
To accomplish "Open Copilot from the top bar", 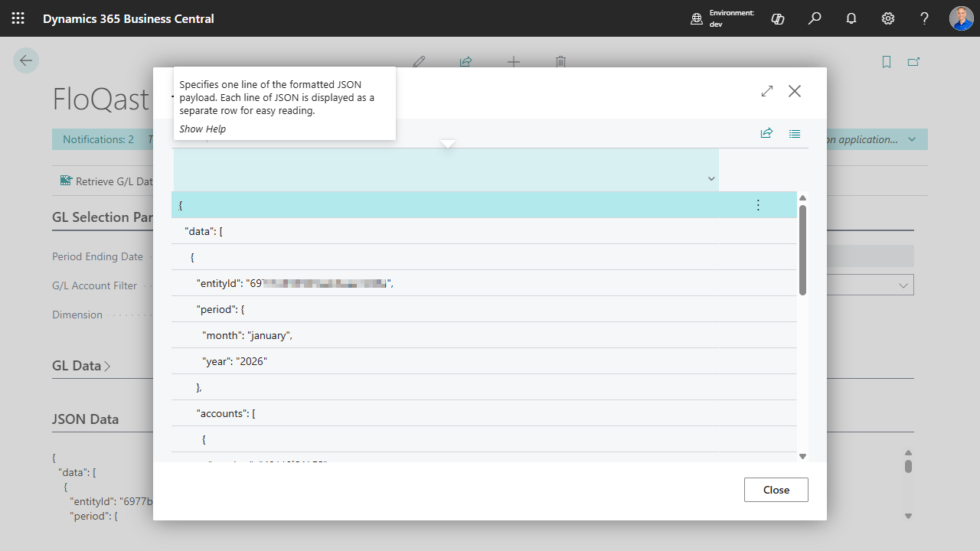I will 778,18.
